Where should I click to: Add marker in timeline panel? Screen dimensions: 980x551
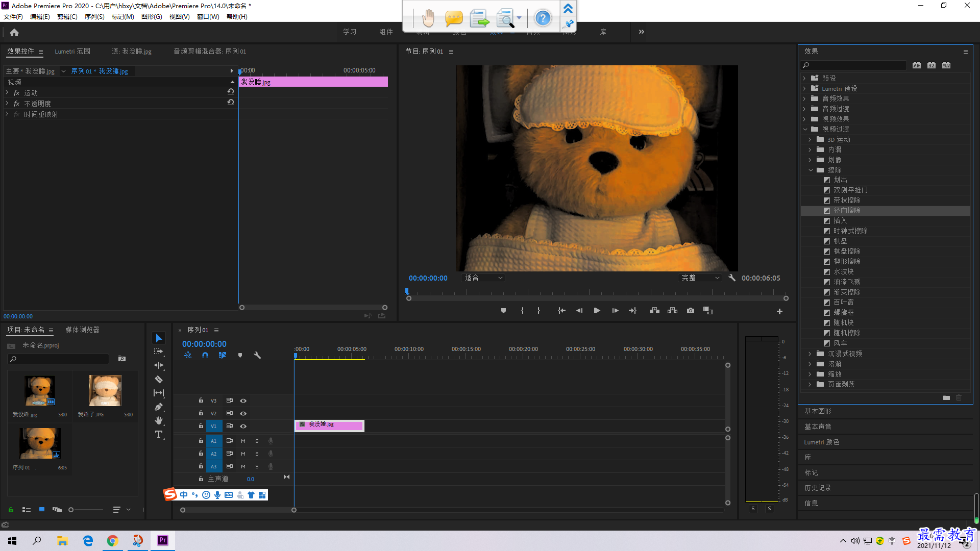240,355
